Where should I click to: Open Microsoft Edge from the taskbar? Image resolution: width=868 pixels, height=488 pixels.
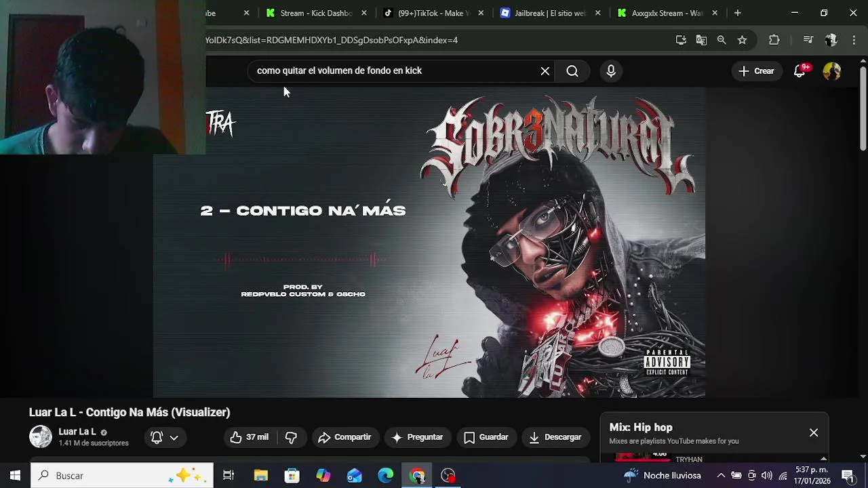pos(386,475)
